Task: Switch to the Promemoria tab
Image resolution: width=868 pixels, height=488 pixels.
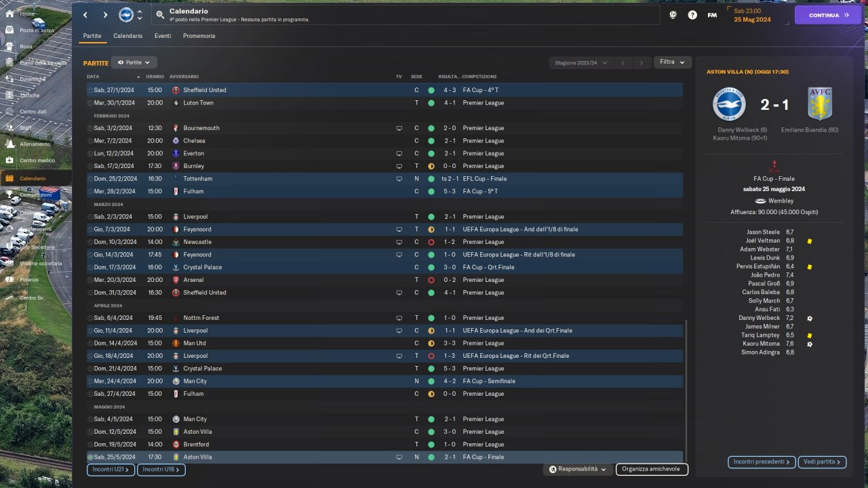Action: click(199, 36)
